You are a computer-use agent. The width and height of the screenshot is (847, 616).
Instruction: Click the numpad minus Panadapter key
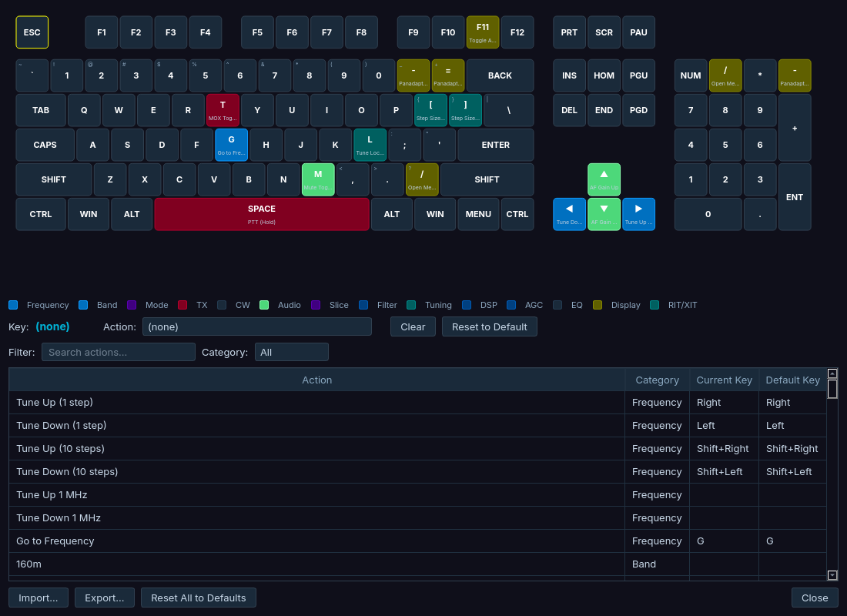(795, 75)
